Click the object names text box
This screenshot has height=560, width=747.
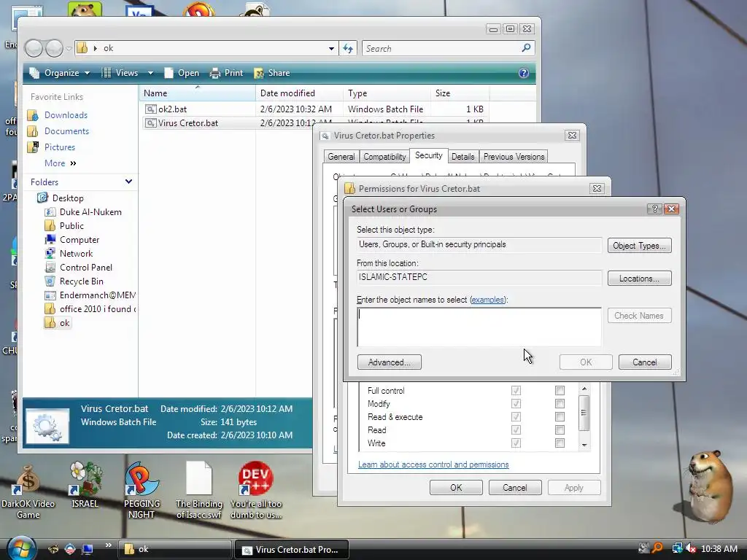click(x=479, y=327)
